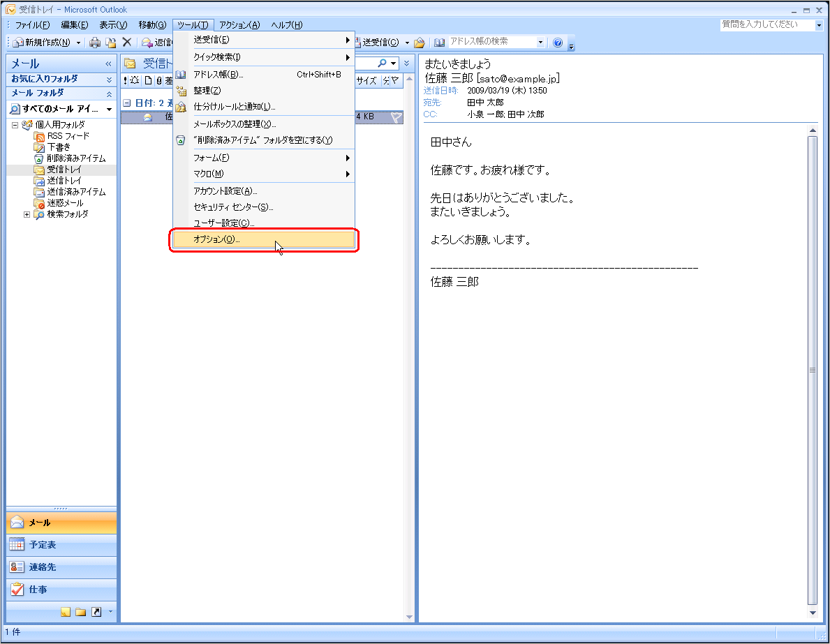Screen dimensions: 830x644
Task: Click the 送受信 toolbar button
Action: (377, 43)
